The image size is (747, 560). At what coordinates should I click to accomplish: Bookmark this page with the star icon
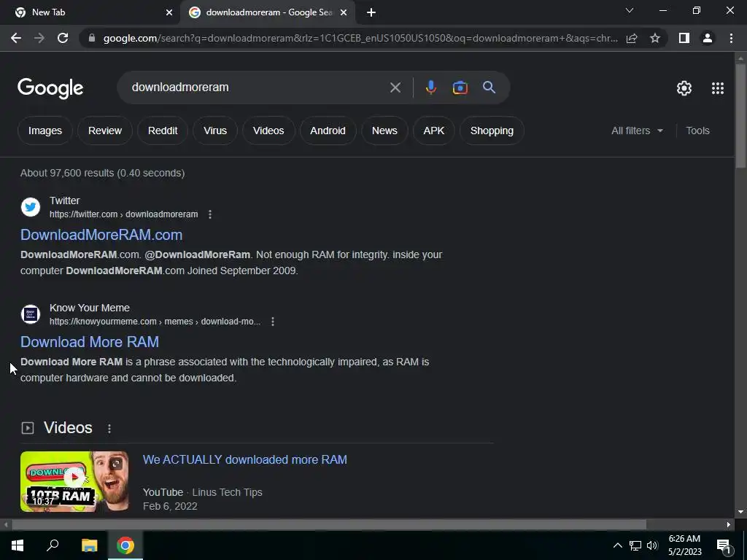tap(655, 38)
